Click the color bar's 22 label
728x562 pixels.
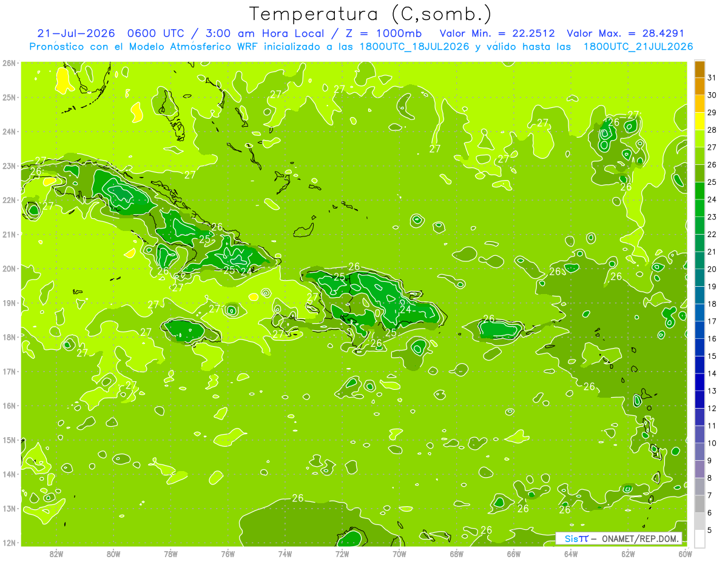(712, 234)
